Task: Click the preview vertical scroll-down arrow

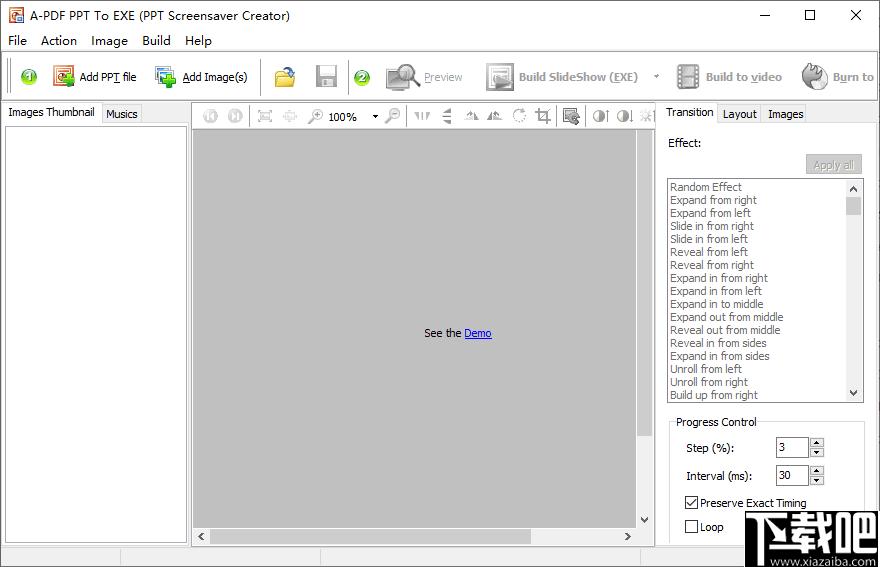Action: (x=644, y=520)
